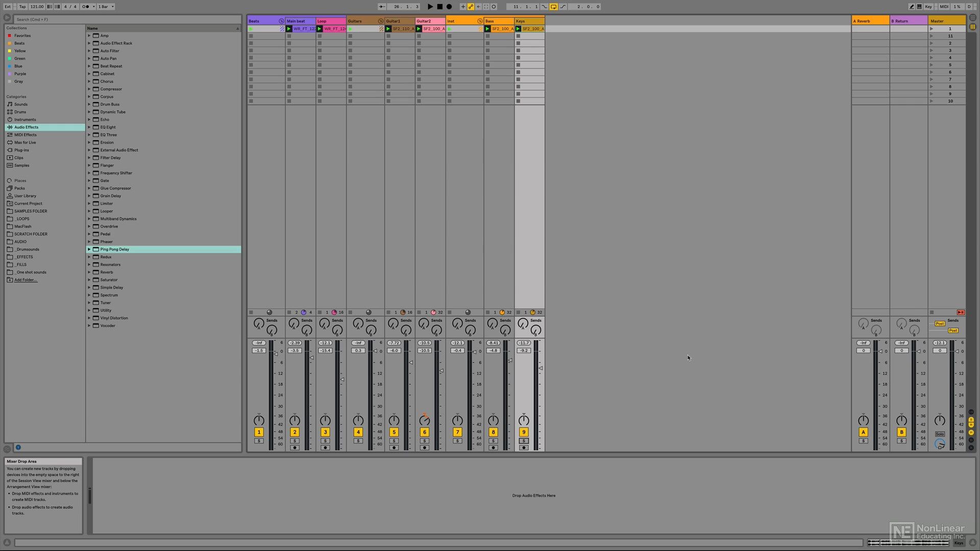Toggle the Follow button in transport bar
The width and height of the screenshot is (980, 551).
tap(382, 7)
